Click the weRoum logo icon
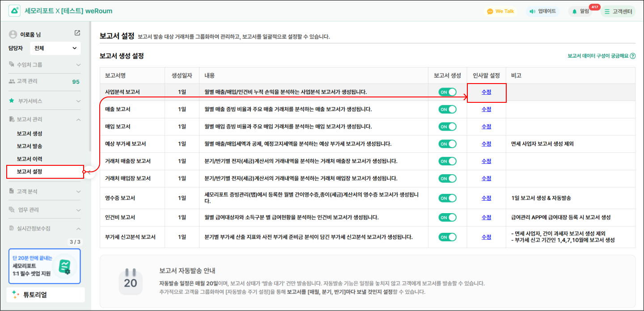The image size is (644, 311). 14,11
